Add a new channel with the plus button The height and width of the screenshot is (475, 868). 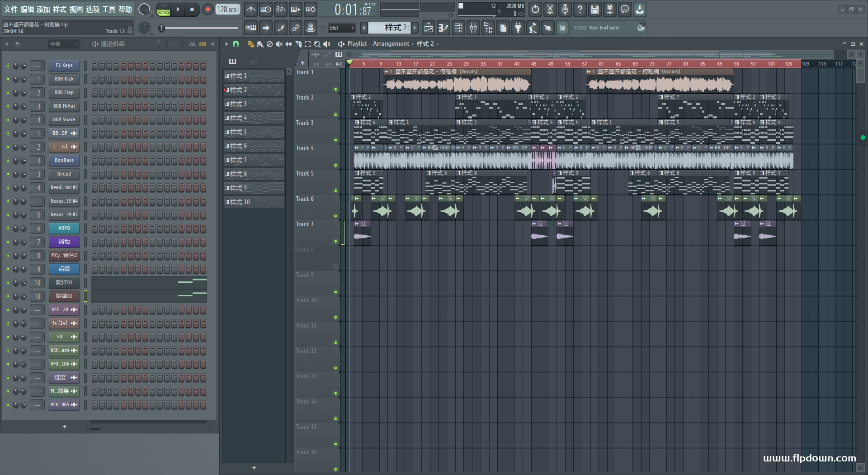tap(65, 427)
